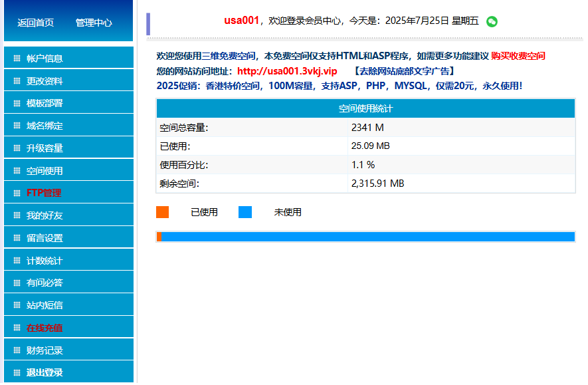Click the grid icon beside 空间使用

[x=17, y=170]
